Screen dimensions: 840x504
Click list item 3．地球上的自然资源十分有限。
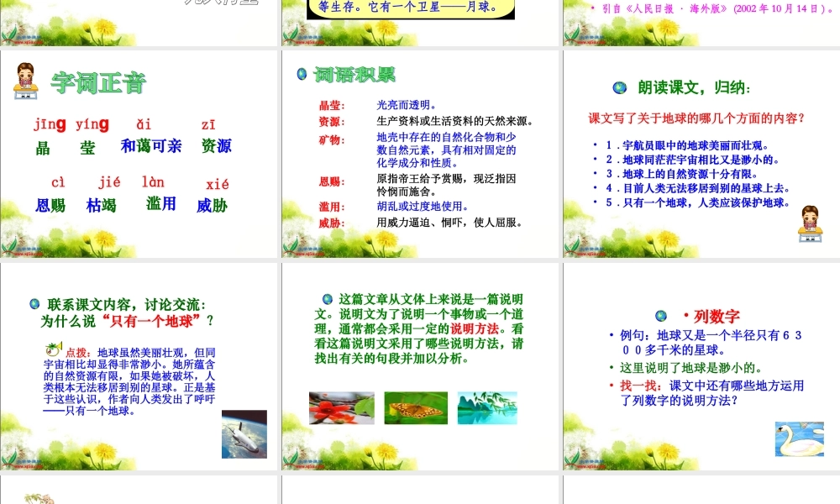coord(682,174)
